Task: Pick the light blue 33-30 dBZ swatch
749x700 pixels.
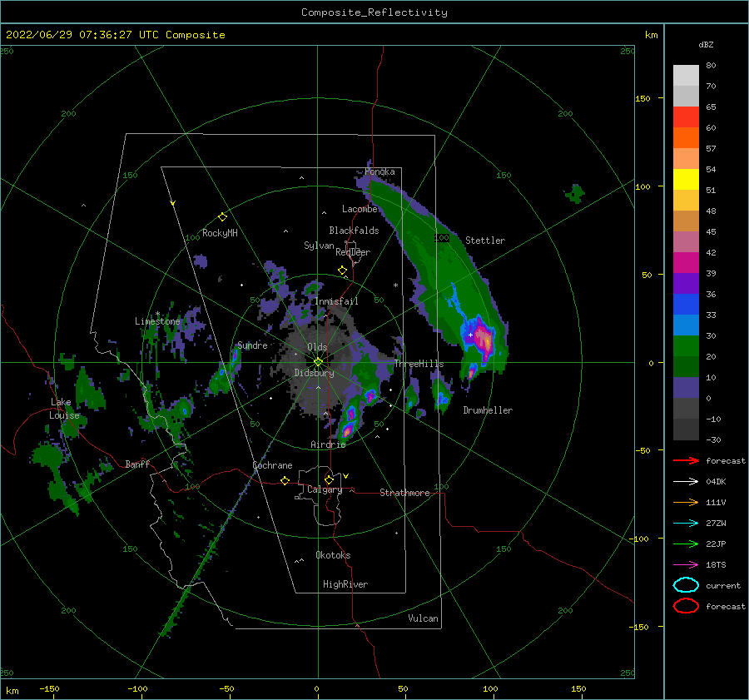Action: (x=686, y=325)
